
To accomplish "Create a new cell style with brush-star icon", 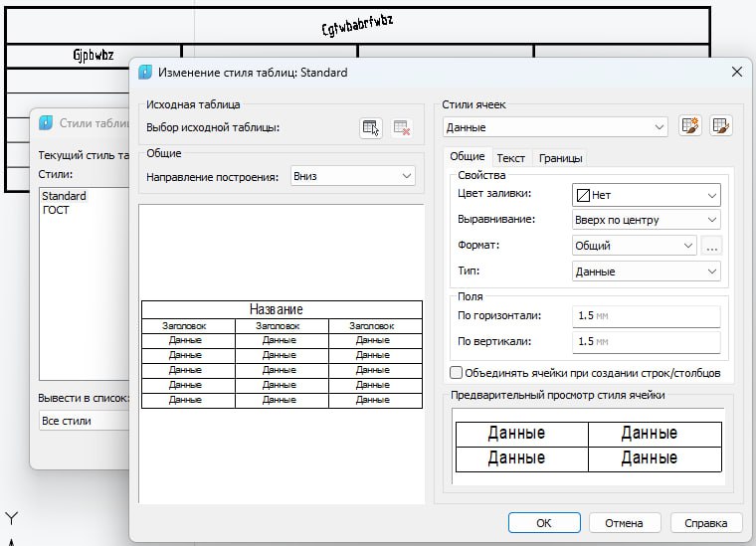I will pyautogui.click(x=690, y=126).
